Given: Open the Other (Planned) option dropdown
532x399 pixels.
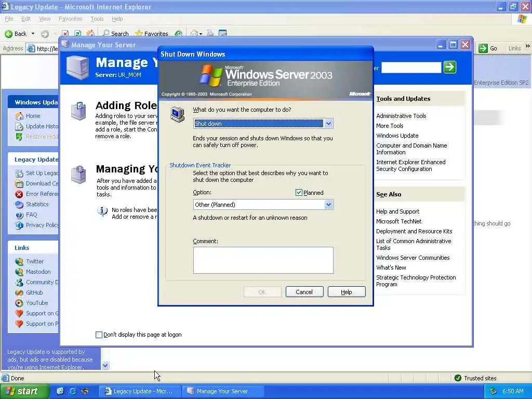Looking at the screenshot, I should pyautogui.click(x=328, y=205).
